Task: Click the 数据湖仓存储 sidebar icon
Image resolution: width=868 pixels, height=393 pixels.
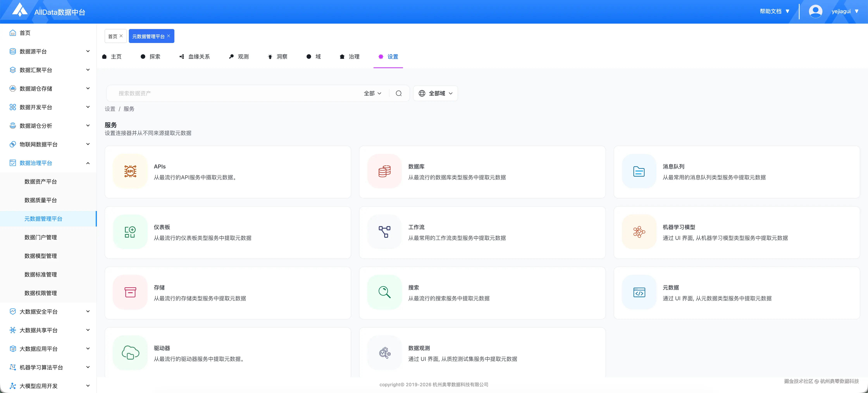Action: click(x=13, y=88)
